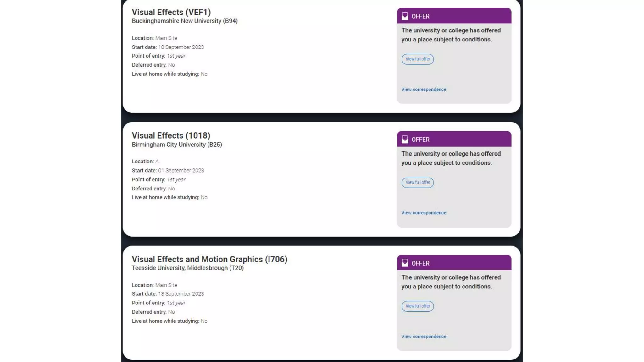Click the Birmingham City OFFER status header
Screen dimensions: 644x362
(454, 140)
